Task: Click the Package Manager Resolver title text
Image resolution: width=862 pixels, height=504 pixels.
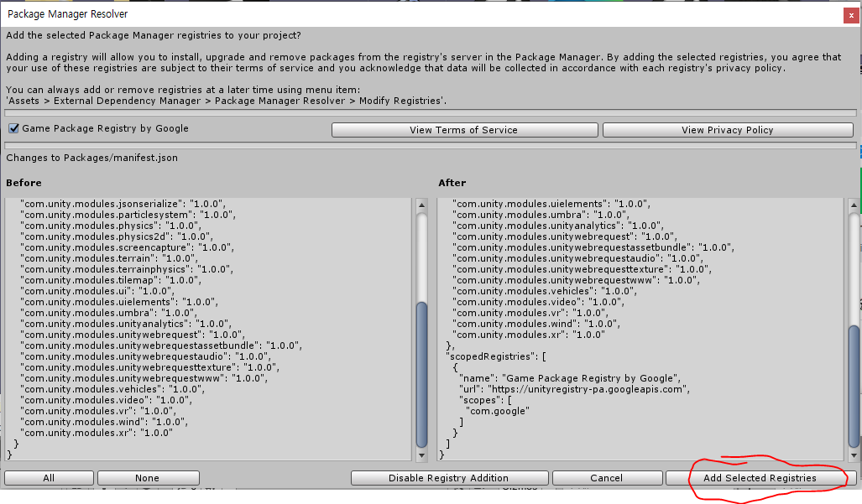Action: [x=68, y=13]
